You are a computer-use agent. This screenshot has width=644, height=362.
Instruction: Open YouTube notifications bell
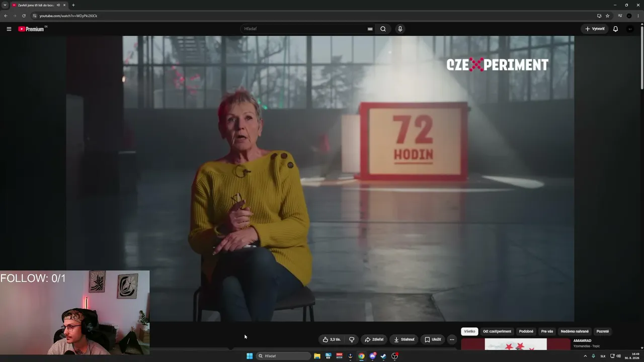coord(615,29)
